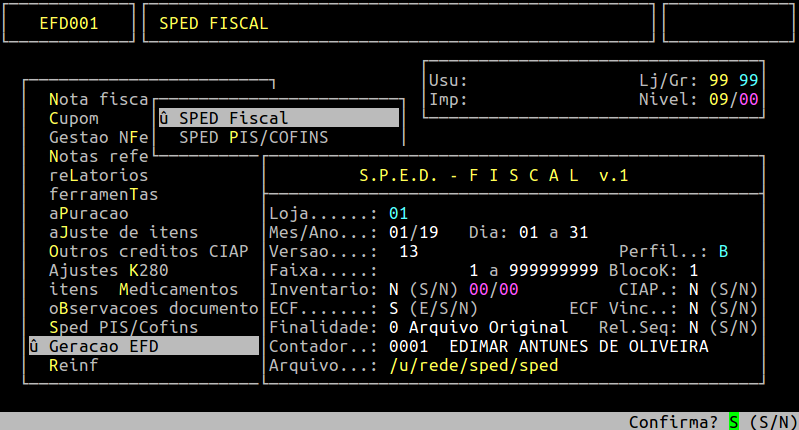Open the aPuracao menu option
799x430 pixels.
point(89,213)
